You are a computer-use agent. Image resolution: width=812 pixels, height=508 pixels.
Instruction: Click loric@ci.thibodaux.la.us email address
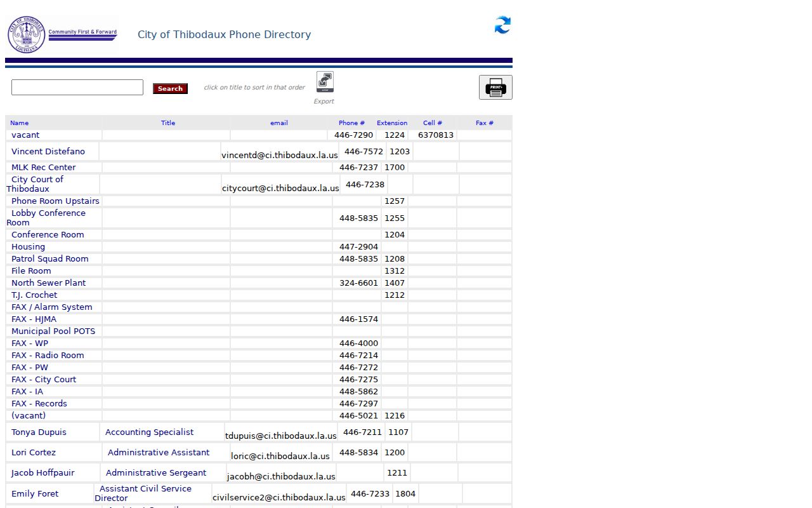click(x=280, y=457)
